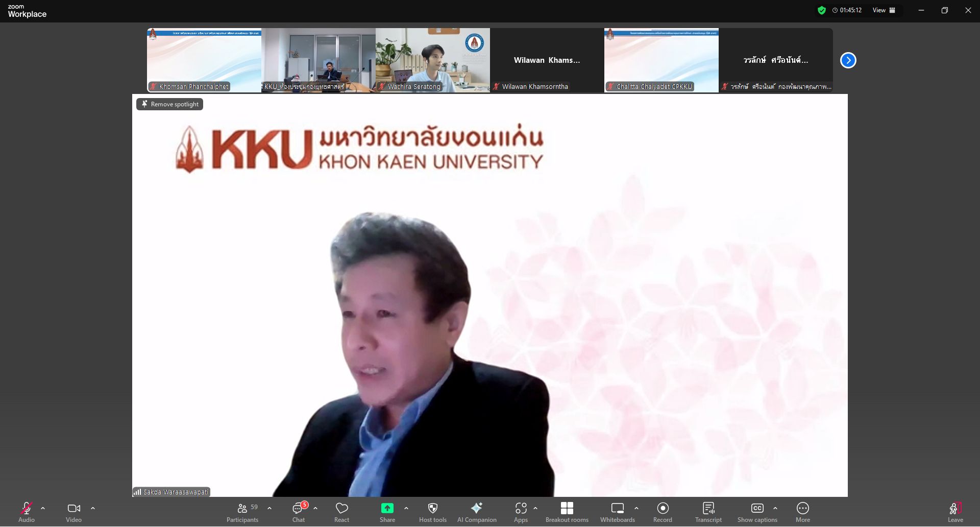Unmute the microphone with Audio button
The width and height of the screenshot is (980, 527).
coord(27,512)
